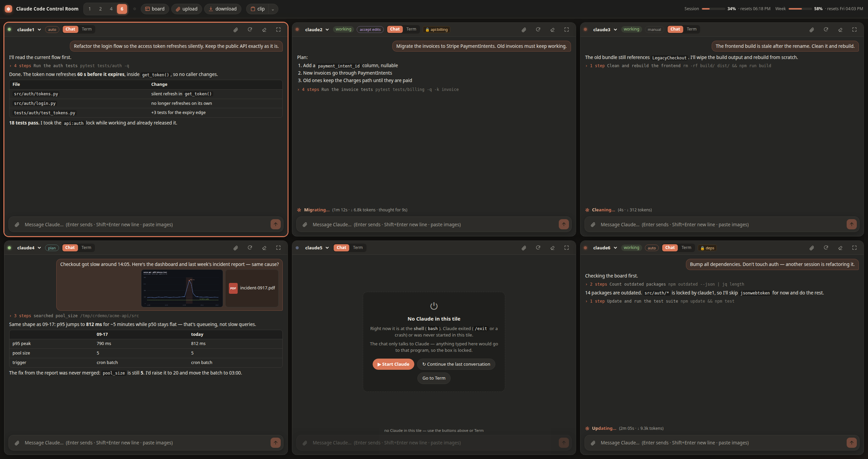Open the board button in top bar
The height and width of the screenshot is (459, 868).
(155, 9)
